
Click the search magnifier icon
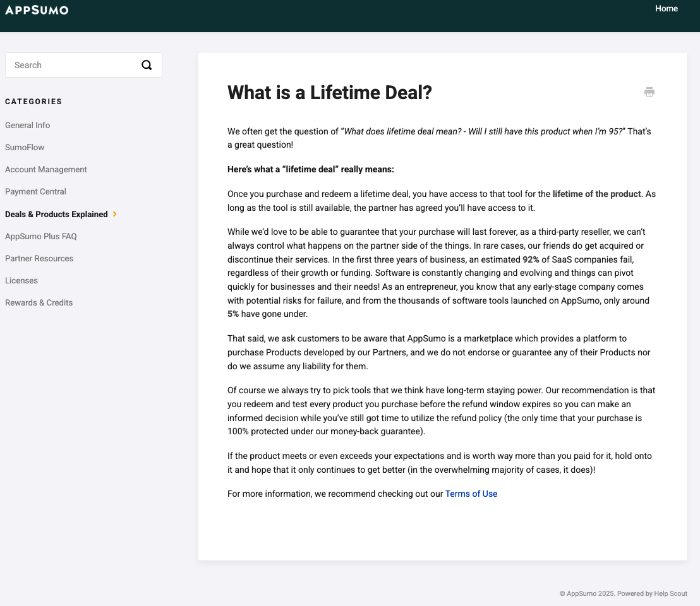tap(147, 65)
